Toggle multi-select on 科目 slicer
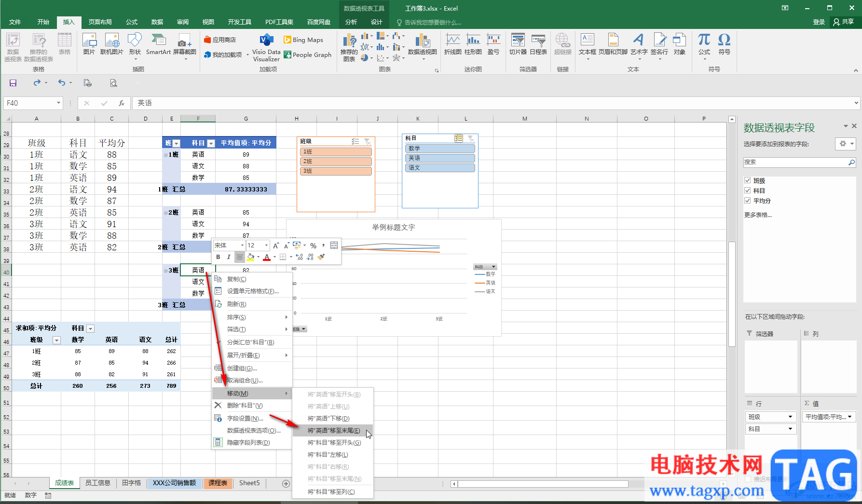 point(459,138)
